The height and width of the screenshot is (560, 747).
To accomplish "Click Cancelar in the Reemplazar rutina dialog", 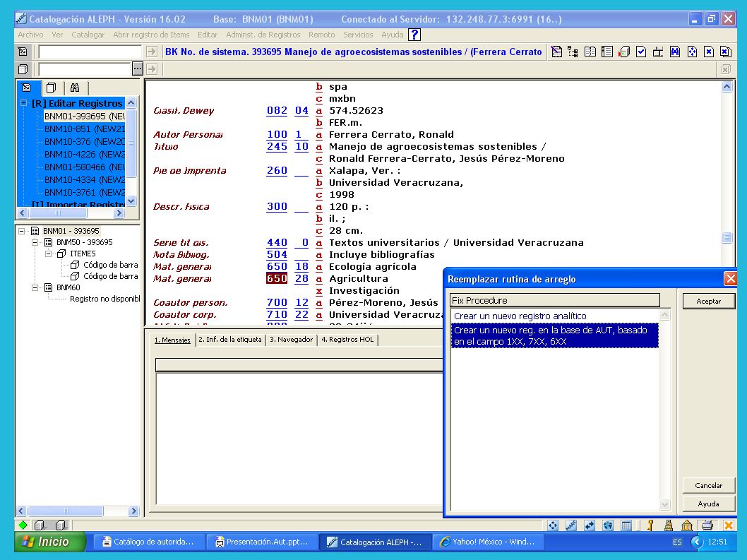I will point(708,485).
